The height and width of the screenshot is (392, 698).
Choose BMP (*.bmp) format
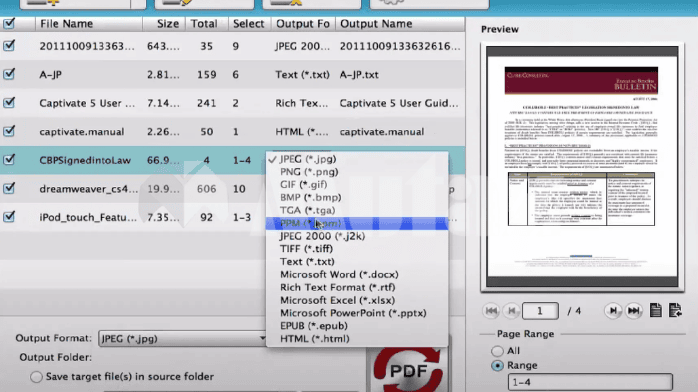point(357,197)
